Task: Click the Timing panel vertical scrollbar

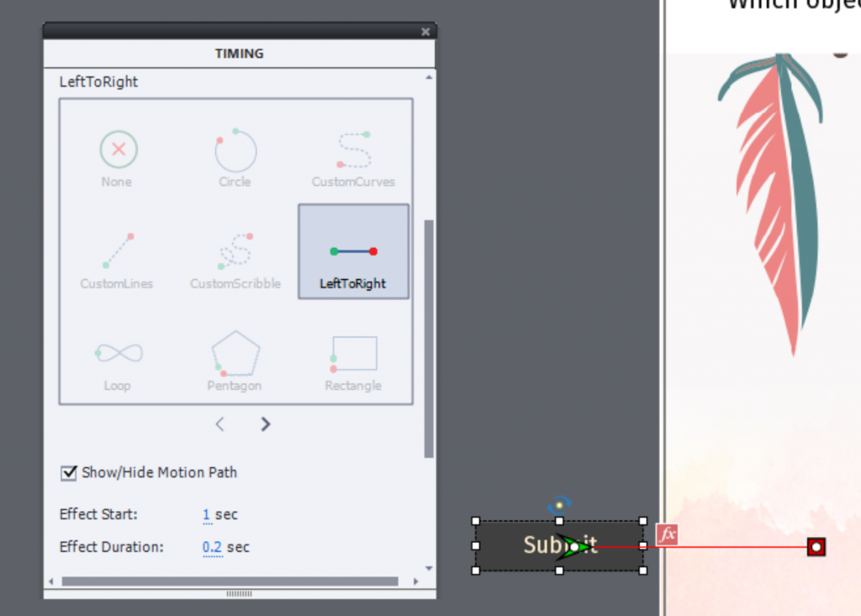Action: [x=430, y=336]
